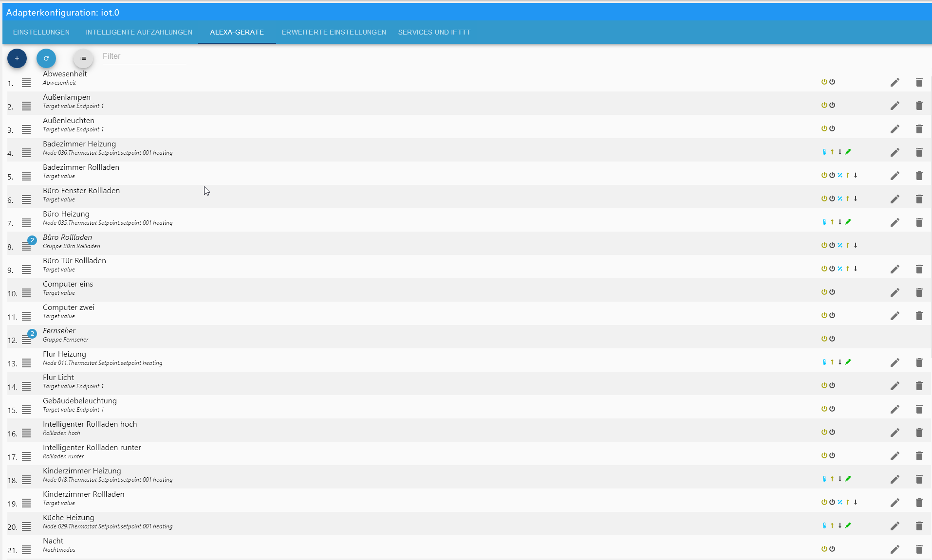Viewport: 932px width, 560px height.
Task: Delete the Außenlampen device
Action: (919, 106)
